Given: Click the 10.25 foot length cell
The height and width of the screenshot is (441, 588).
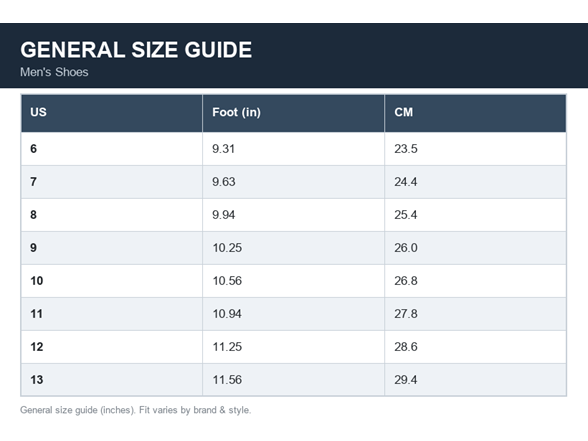Looking at the screenshot, I should pos(293,248).
